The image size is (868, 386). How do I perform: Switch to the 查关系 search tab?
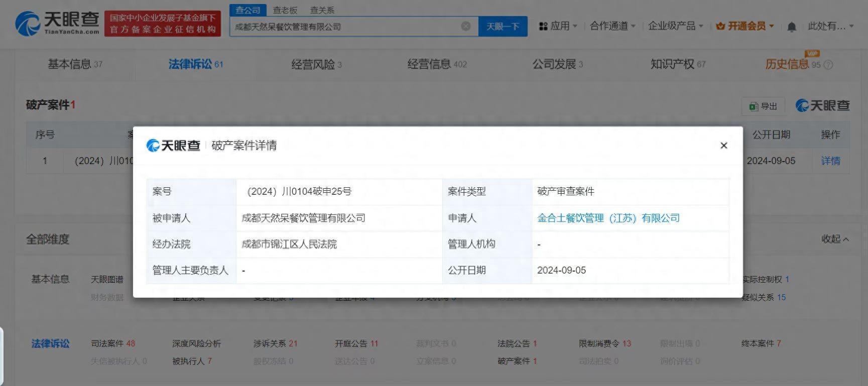[322, 10]
